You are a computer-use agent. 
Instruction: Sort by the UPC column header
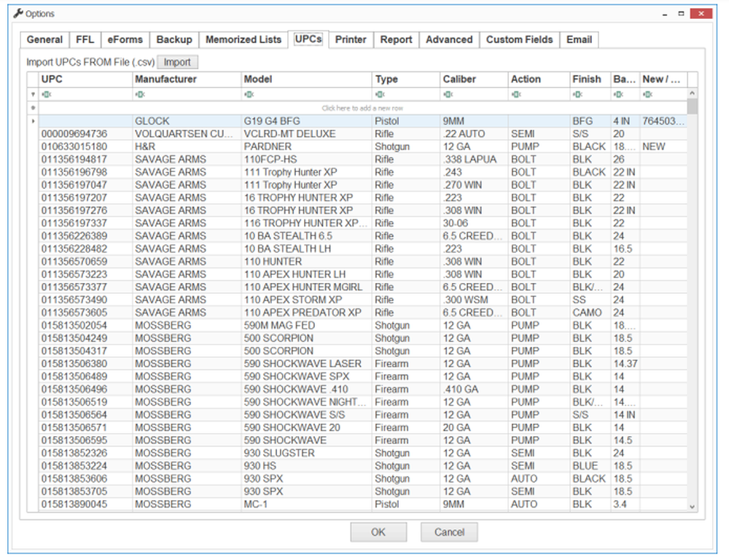click(85, 79)
